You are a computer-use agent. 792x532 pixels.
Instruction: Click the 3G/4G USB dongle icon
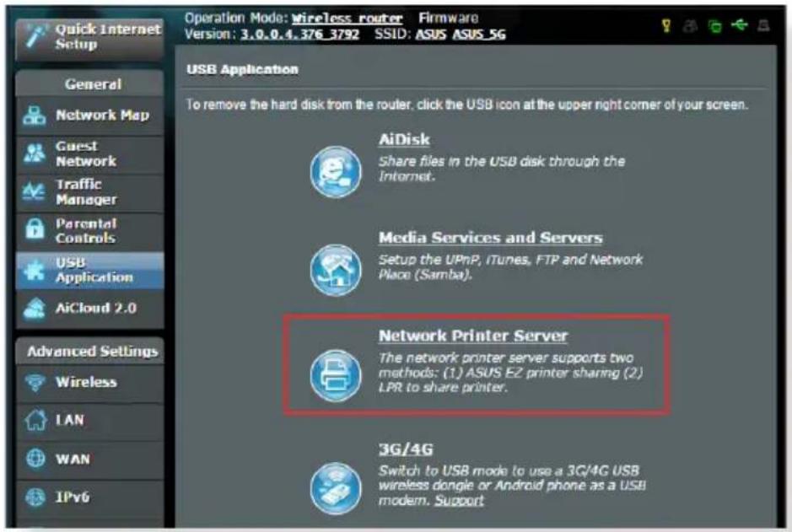[x=336, y=489]
